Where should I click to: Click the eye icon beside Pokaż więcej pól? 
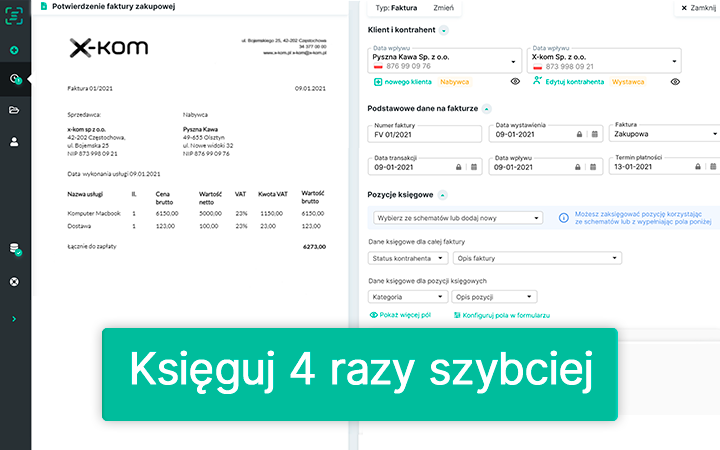[x=374, y=315]
